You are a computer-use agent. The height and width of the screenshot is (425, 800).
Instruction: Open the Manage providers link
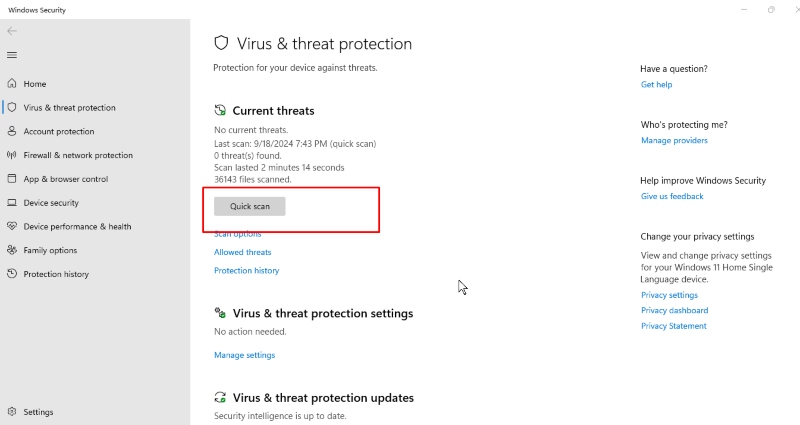click(x=674, y=141)
